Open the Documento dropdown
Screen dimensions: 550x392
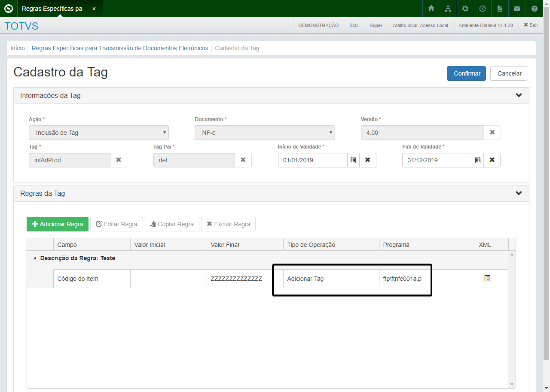265,133
